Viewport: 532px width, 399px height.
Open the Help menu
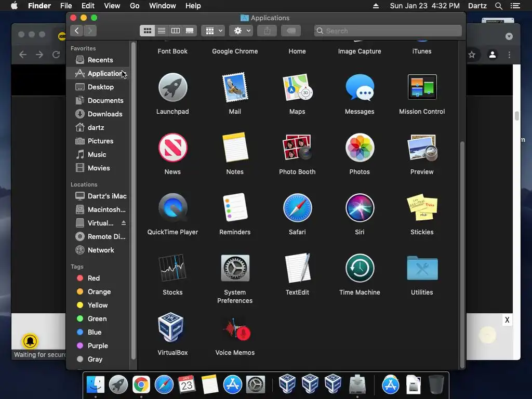coord(193,6)
